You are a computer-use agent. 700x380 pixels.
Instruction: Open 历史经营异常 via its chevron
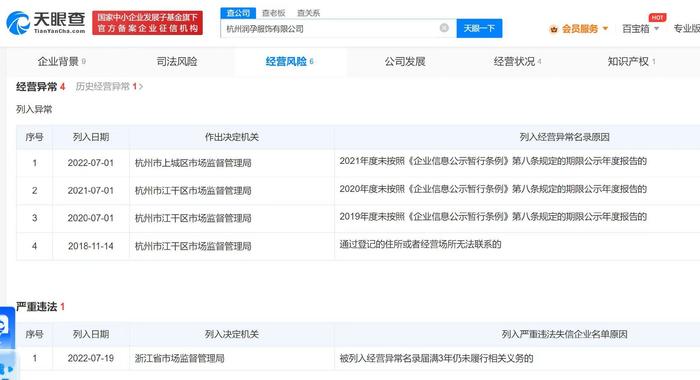coord(141,87)
